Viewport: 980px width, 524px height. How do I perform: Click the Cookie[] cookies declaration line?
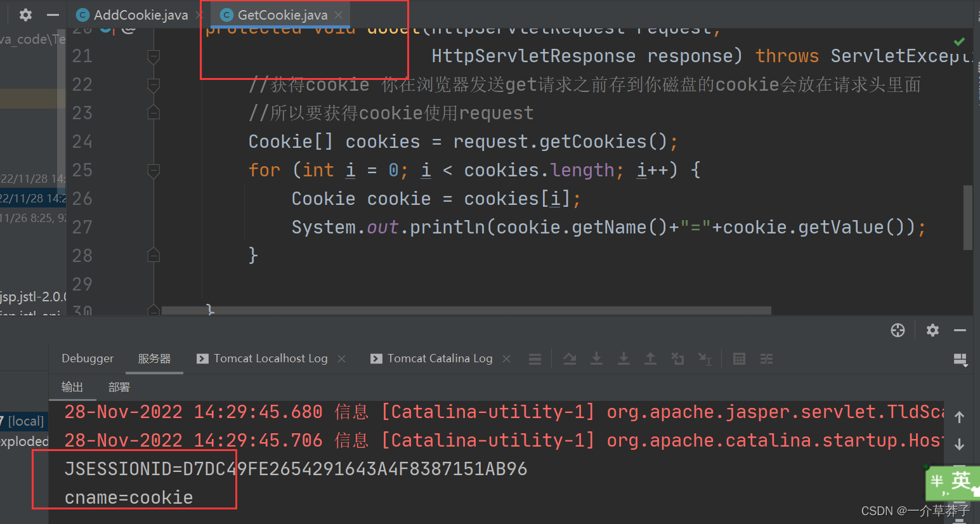(463, 141)
